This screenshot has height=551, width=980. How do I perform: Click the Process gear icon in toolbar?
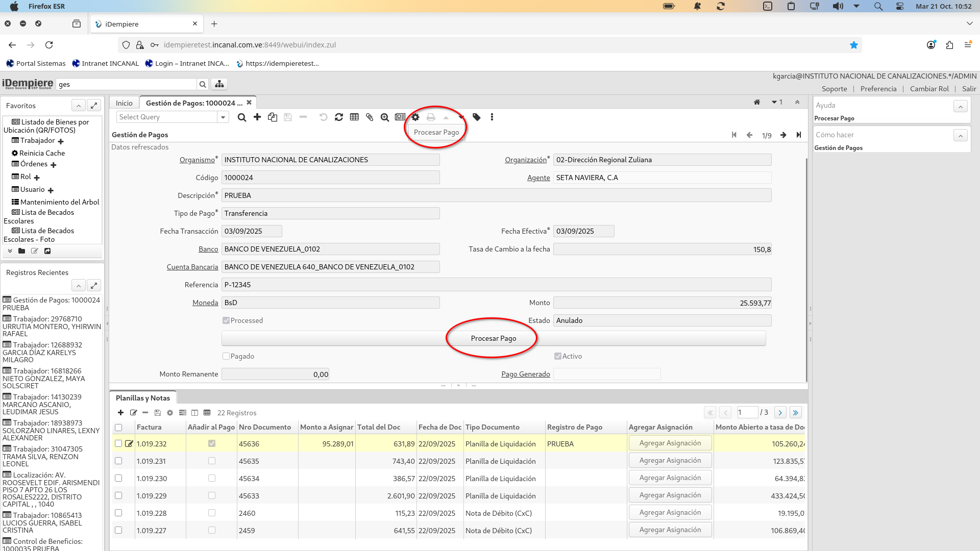415,117
